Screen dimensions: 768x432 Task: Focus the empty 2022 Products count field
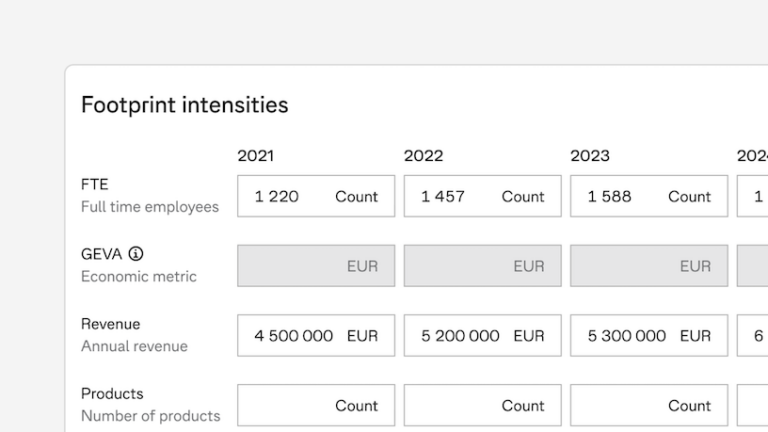coord(482,405)
